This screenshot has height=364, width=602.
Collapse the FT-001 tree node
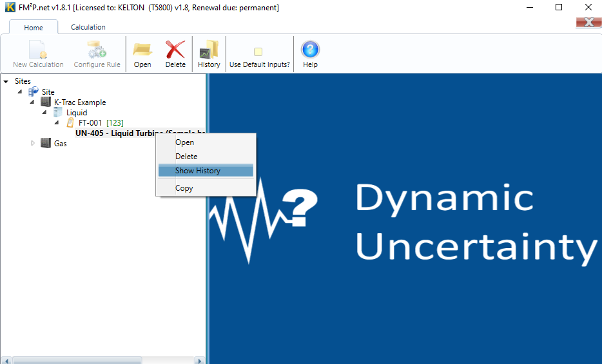tap(57, 122)
